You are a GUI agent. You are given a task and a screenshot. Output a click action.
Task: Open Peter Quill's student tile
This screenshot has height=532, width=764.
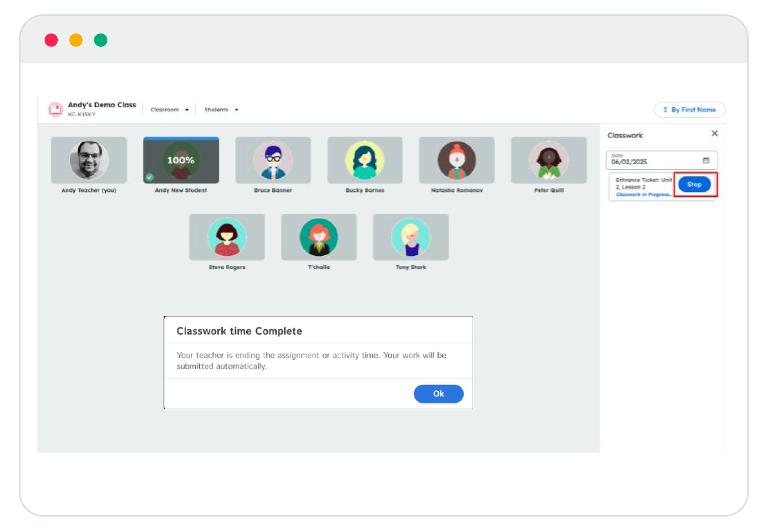(548, 160)
